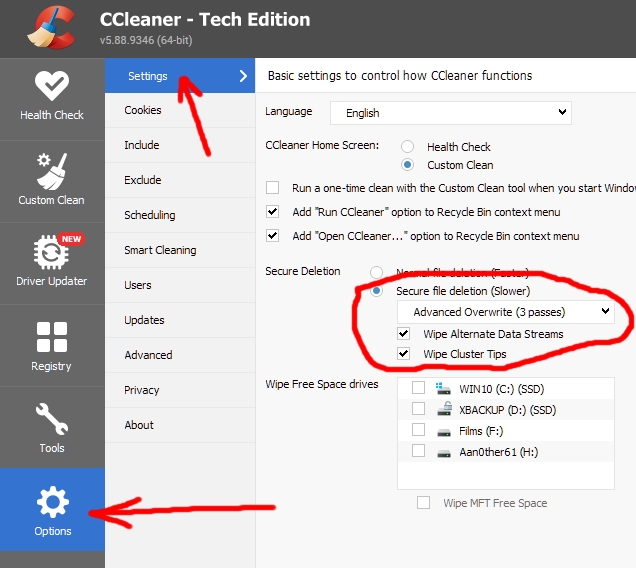Open the Driver Updater chip icon
The image size is (636, 568).
[x=51, y=252]
